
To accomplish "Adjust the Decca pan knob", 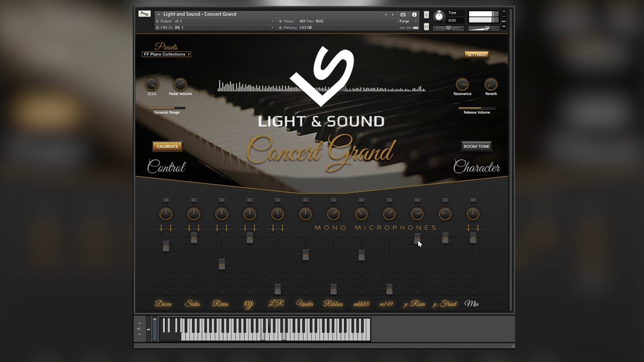I will coord(166,214).
